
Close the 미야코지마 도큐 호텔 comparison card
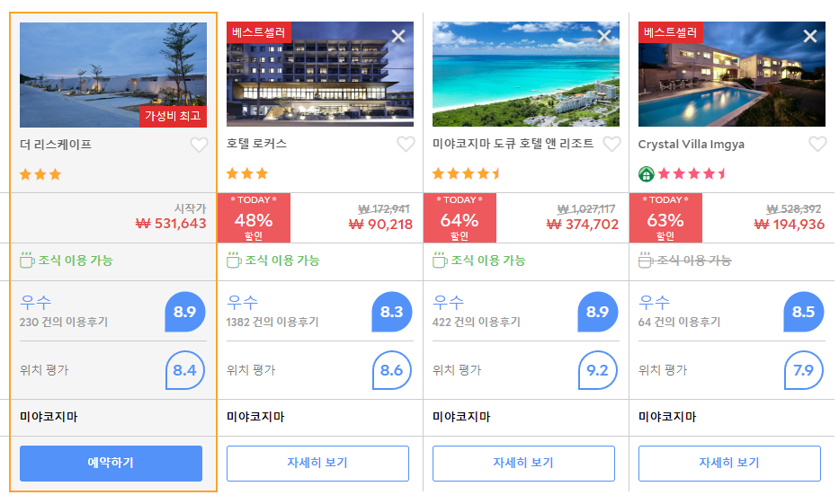pyautogui.click(x=604, y=36)
